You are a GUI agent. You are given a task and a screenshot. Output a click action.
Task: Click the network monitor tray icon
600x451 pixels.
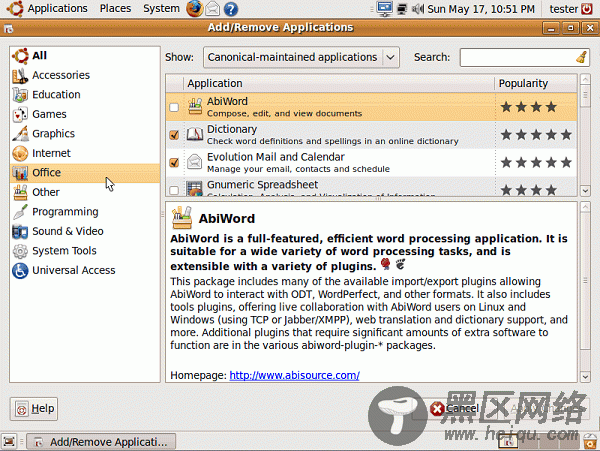click(385, 8)
